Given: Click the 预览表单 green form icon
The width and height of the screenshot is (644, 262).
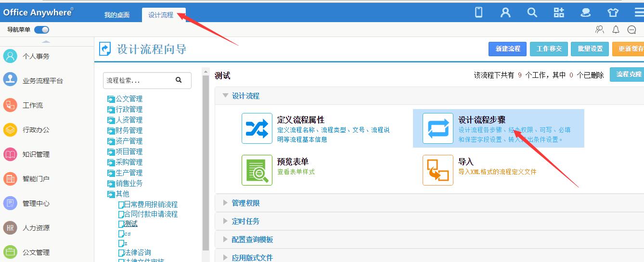Looking at the screenshot, I should 257,170.
